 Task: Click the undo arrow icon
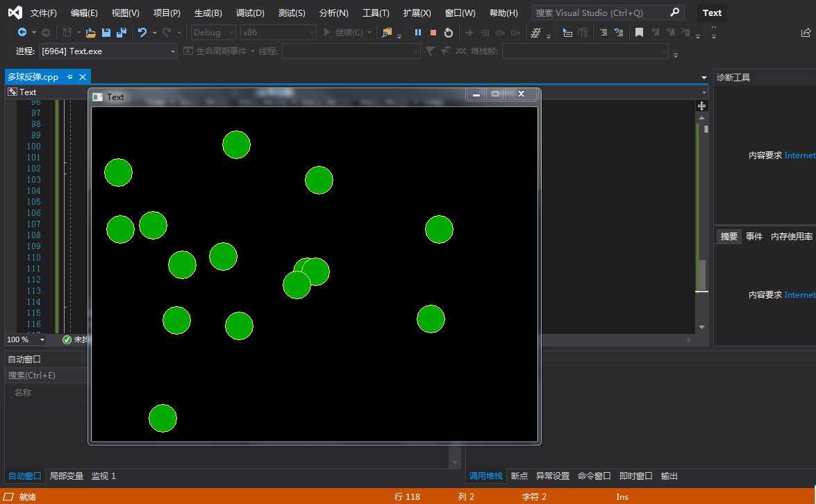point(142,32)
